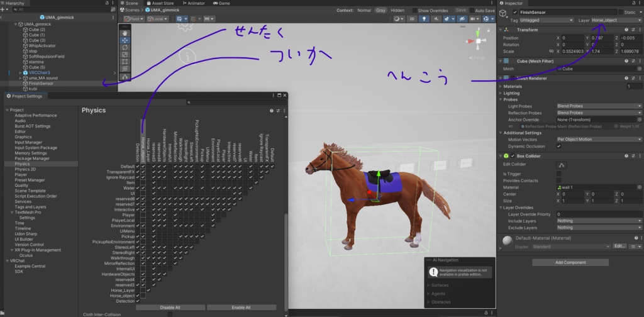Toggle Is Trigger checkbox
Image resolution: width=644 pixels, height=317 pixels.
tap(559, 174)
